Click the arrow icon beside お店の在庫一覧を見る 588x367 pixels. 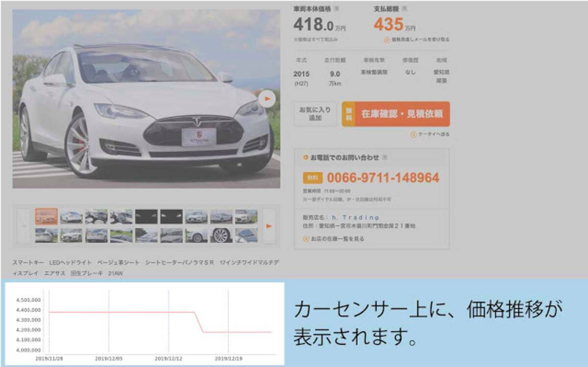coord(306,239)
